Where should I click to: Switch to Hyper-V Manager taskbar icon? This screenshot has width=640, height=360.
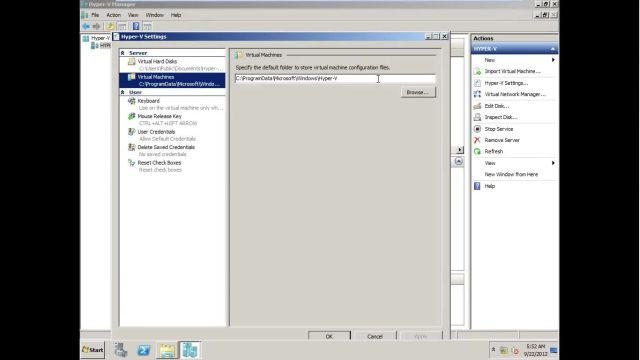pyautogui.click(x=190, y=350)
